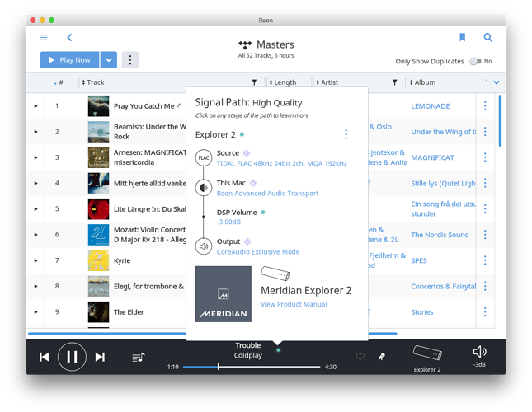Open the Artist column filter funnel

pos(394,82)
